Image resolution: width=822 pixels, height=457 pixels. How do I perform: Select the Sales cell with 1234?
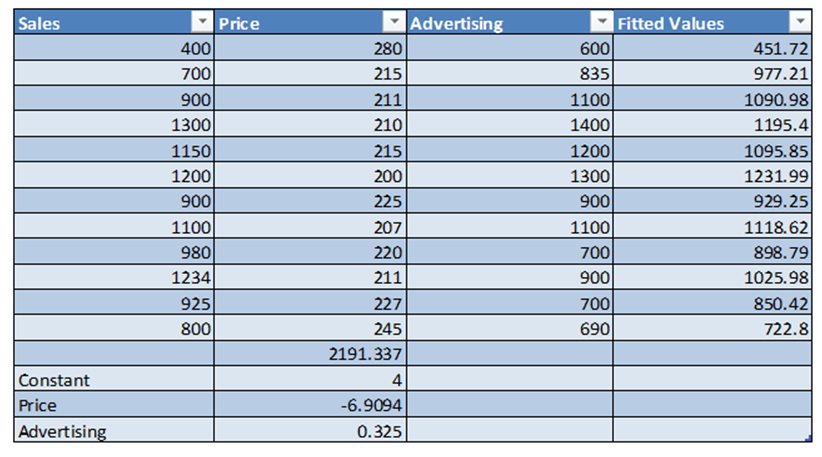pos(114,276)
